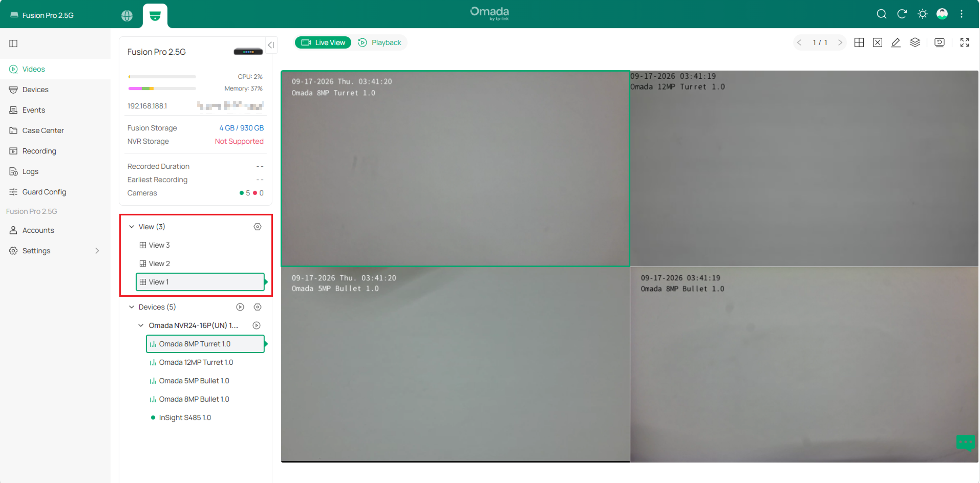
Task: Play all streams of Omada NVR24-16P
Action: click(x=257, y=326)
